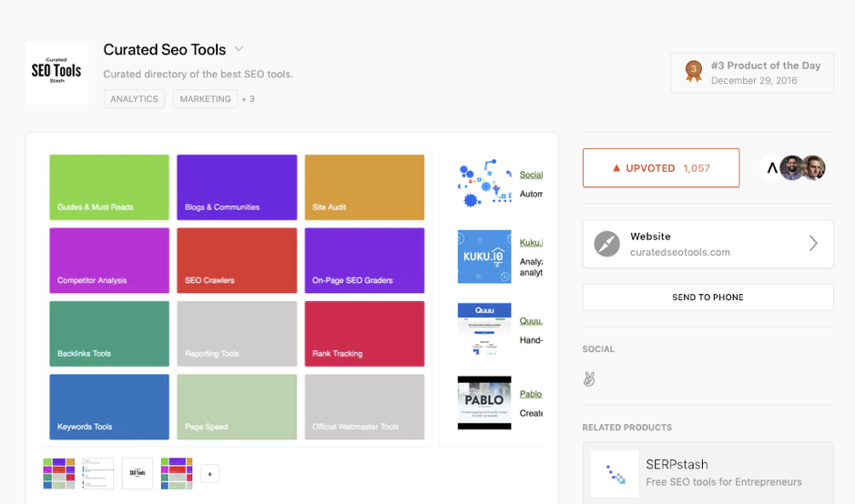Click the Curated SEO Tools Stash logo

[56, 73]
